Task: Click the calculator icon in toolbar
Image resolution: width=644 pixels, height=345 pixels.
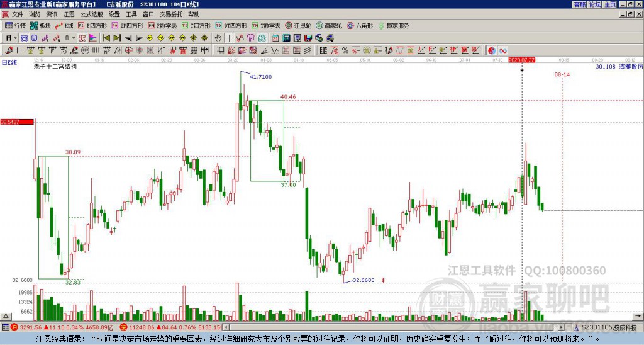Action: tap(286, 38)
